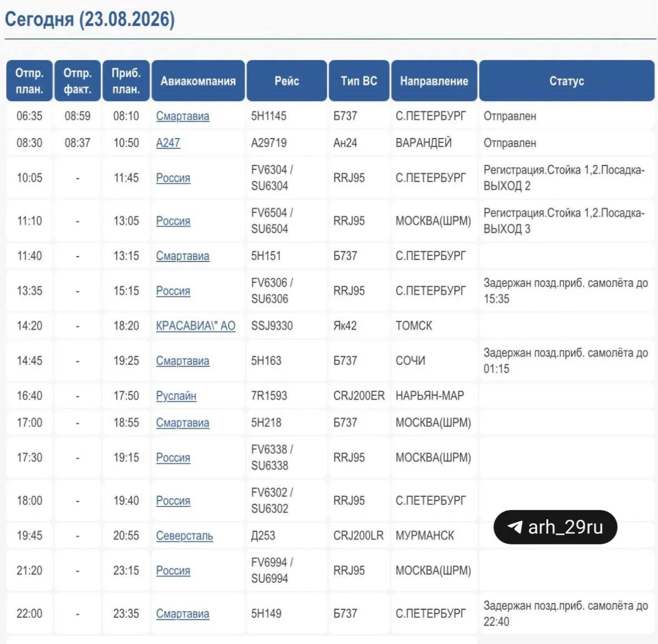Select planned arrival time 20:55
Screen dimensions: 658x644
coord(126,536)
